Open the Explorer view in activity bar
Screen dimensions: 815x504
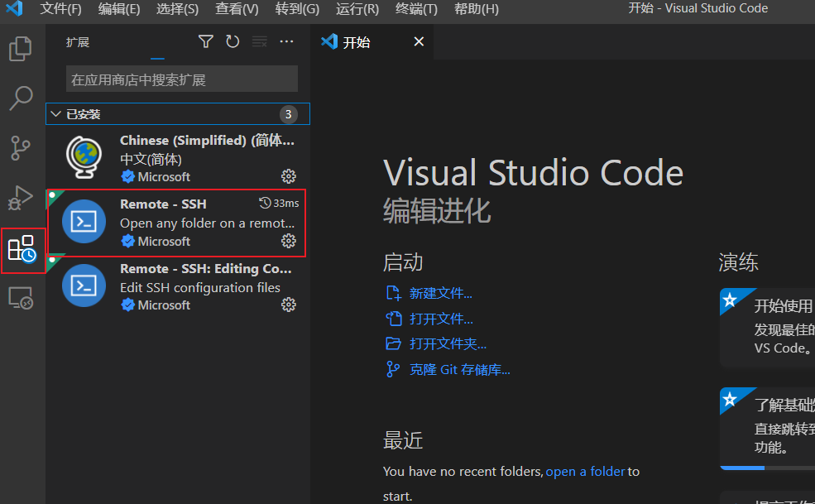21,48
